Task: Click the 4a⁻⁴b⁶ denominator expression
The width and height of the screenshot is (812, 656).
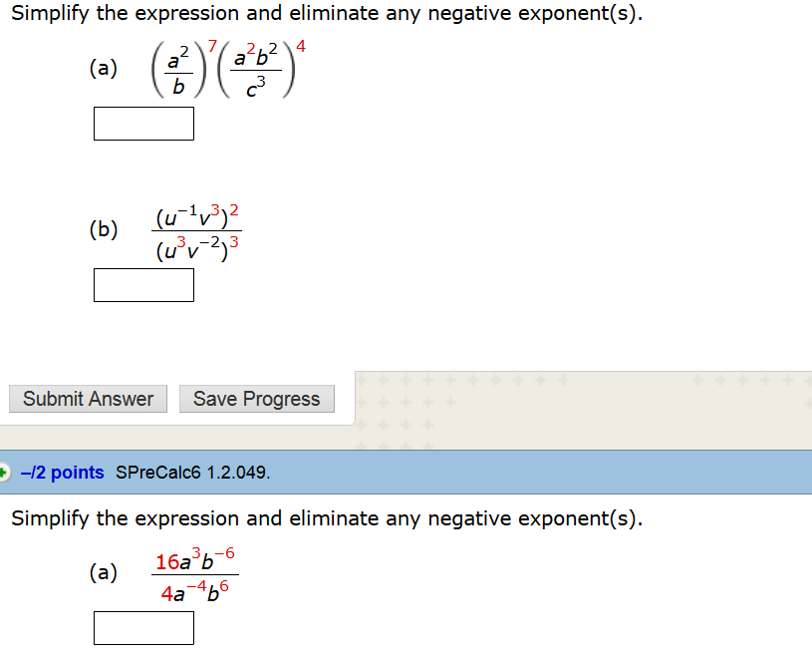Action: click(195, 588)
